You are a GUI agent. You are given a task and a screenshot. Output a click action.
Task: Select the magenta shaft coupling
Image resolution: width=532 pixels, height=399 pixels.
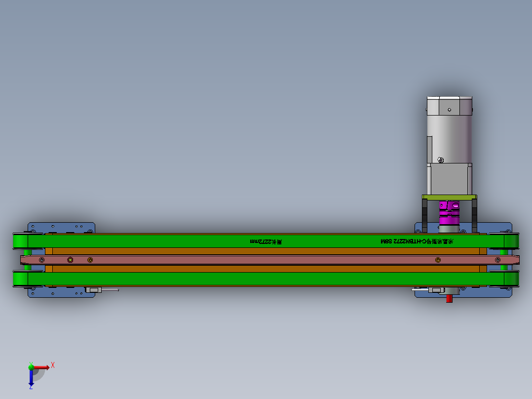coord(449,213)
